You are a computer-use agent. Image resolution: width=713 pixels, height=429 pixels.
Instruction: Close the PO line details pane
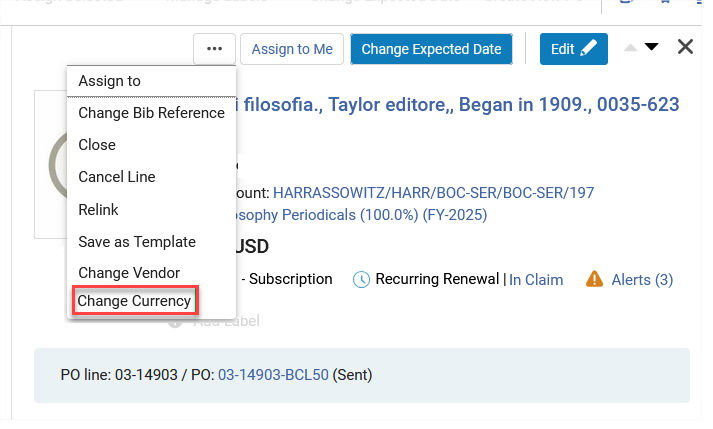pyautogui.click(x=685, y=47)
